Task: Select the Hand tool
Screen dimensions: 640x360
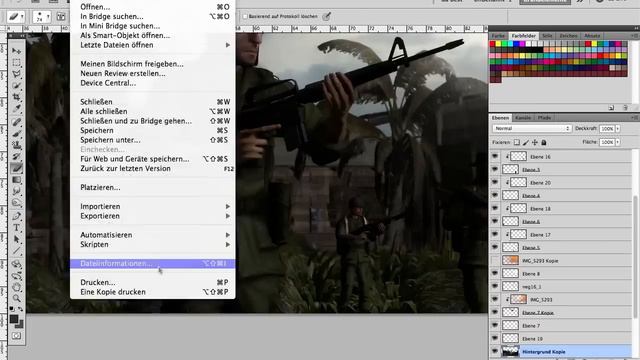Action: pos(16,287)
